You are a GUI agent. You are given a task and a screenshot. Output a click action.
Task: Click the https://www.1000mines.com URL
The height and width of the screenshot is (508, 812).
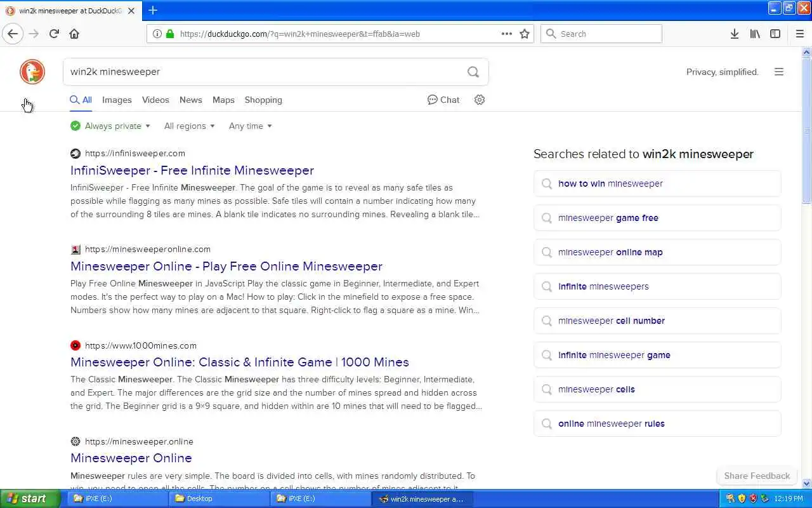click(141, 345)
